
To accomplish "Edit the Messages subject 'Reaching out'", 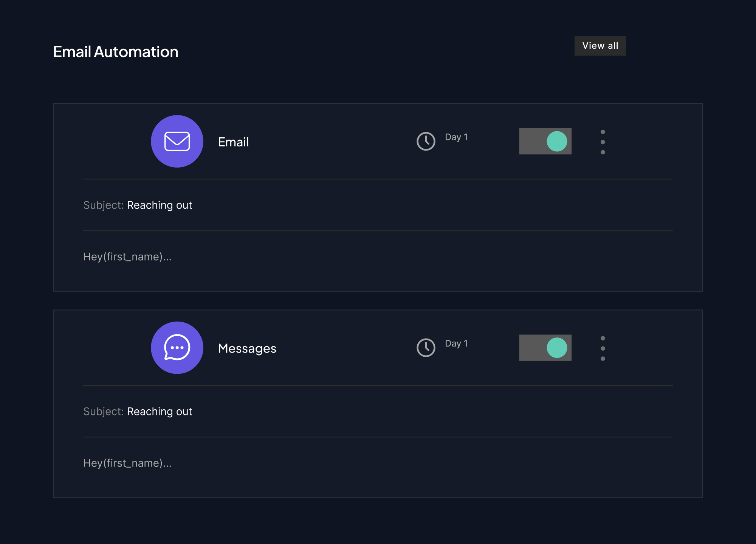I will pyautogui.click(x=160, y=412).
